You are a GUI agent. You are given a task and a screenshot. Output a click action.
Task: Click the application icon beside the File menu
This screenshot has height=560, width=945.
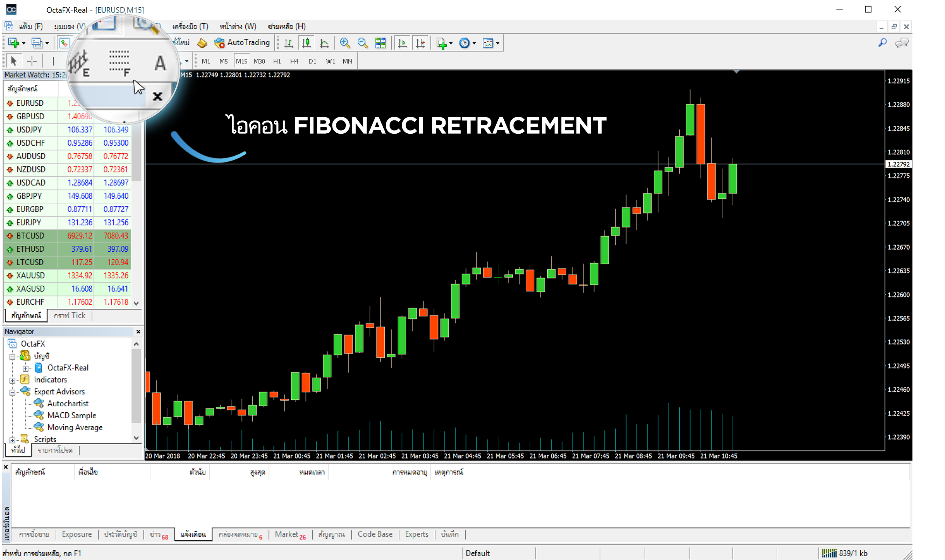(x=9, y=26)
